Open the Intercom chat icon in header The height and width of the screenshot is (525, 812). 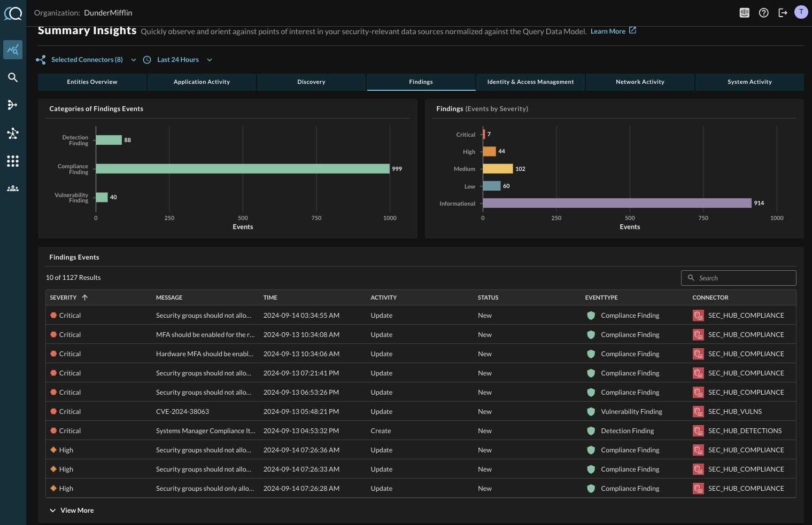point(744,13)
